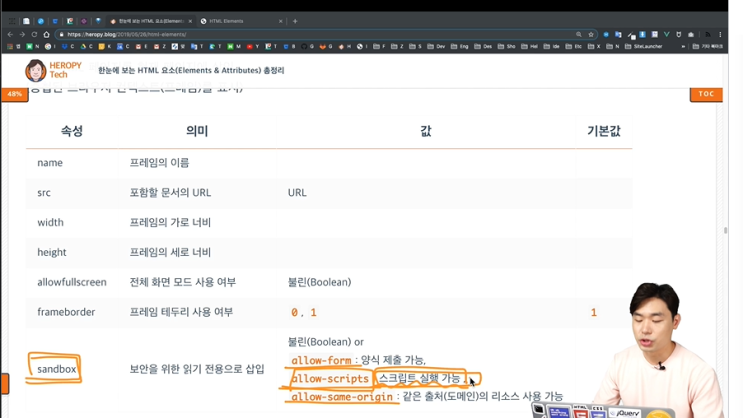
Task: Click the allow-same-origin code value
Action: click(x=342, y=396)
